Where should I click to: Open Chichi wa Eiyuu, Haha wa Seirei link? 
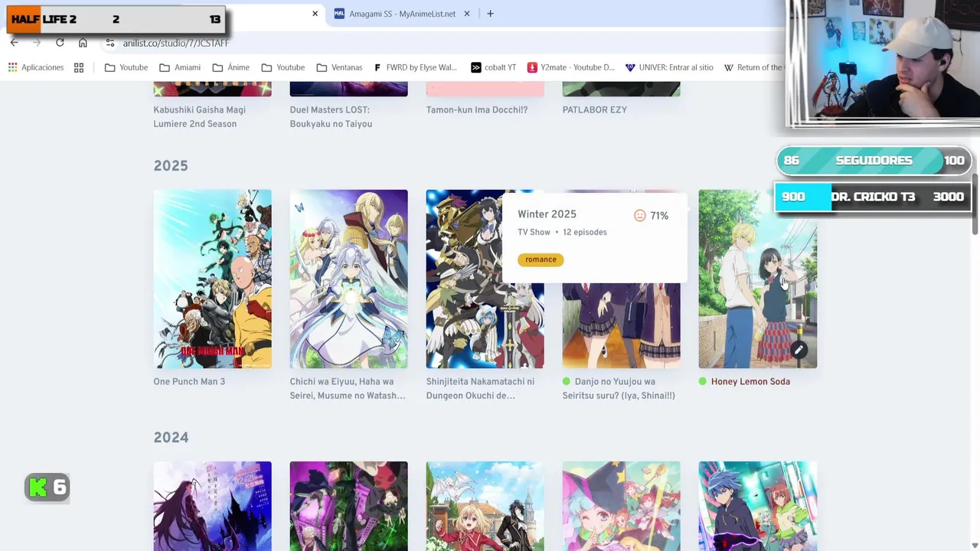(348, 388)
